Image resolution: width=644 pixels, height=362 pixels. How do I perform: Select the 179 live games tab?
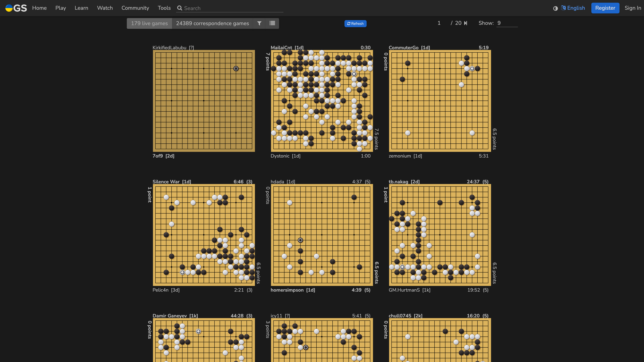[149, 23]
